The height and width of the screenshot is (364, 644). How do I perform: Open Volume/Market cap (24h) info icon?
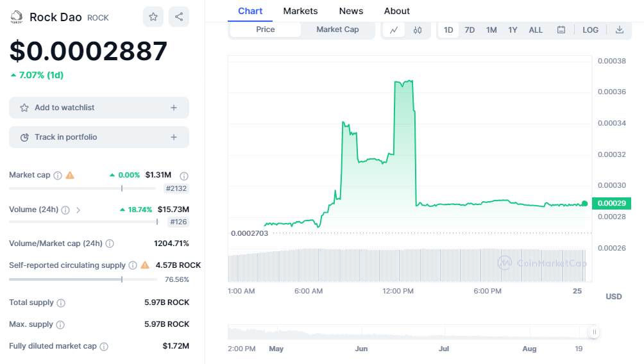coord(110,244)
